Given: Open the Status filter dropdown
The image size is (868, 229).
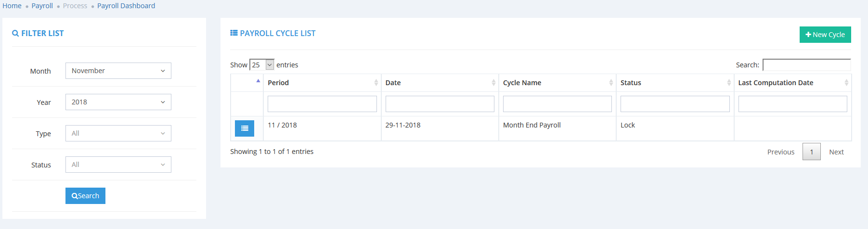Looking at the screenshot, I should [118, 165].
